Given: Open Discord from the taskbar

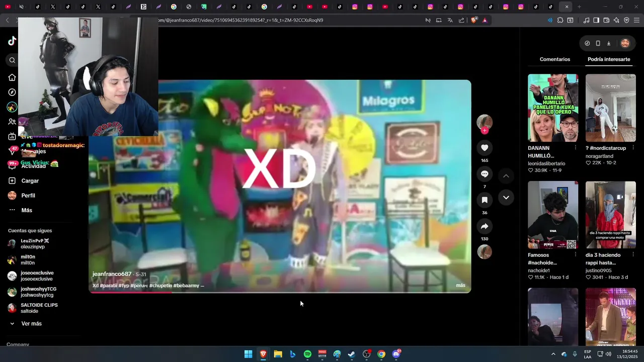Looking at the screenshot, I should [396, 354].
